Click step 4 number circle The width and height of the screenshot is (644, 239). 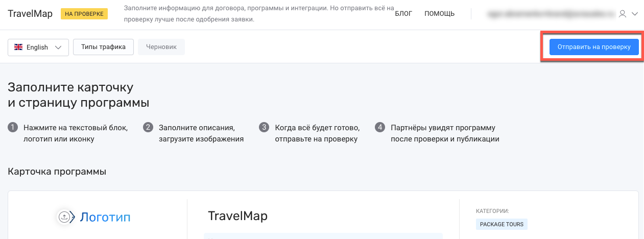click(379, 127)
